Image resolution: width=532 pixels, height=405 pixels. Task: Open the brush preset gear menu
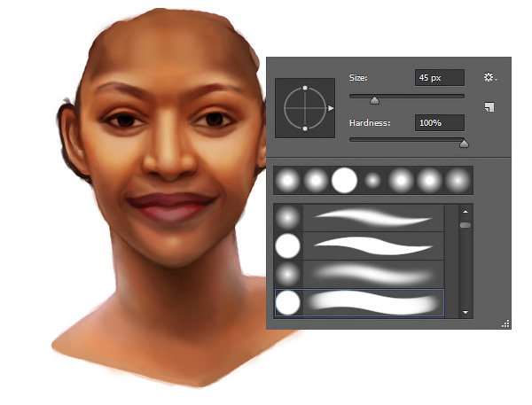click(490, 77)
